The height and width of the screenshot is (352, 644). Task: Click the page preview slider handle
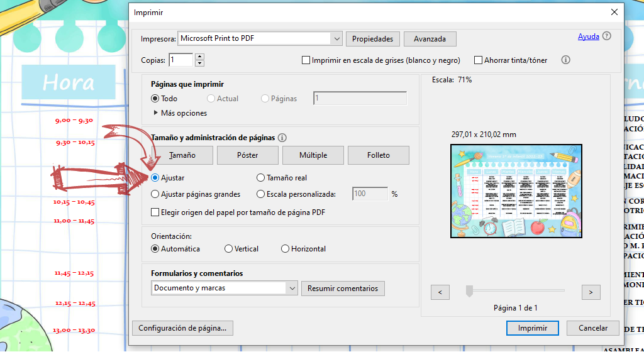click(x=469, y=290)
